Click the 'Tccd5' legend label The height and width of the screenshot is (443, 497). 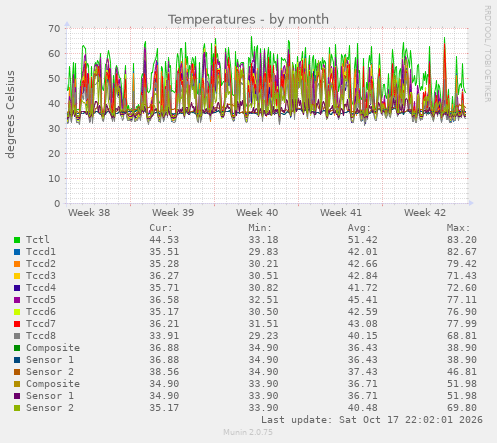[41, 300]
